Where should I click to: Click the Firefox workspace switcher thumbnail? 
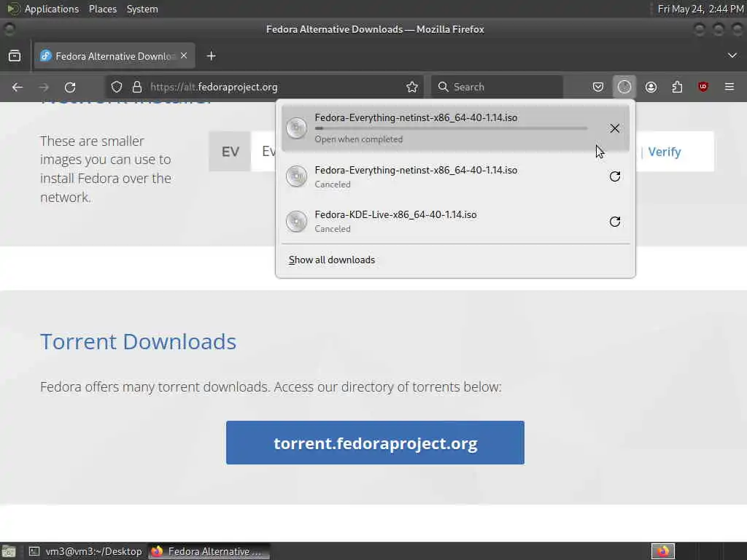663,551
